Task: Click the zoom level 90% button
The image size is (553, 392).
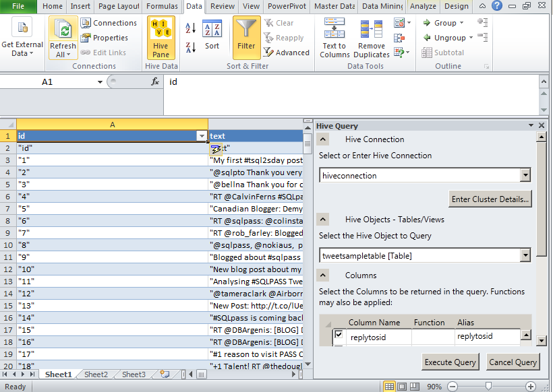Action: [434, 387]
